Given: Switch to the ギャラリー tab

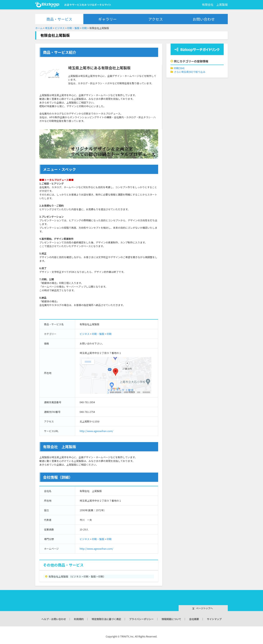Looking at the screenshot, I should click(x=107, y=19).
